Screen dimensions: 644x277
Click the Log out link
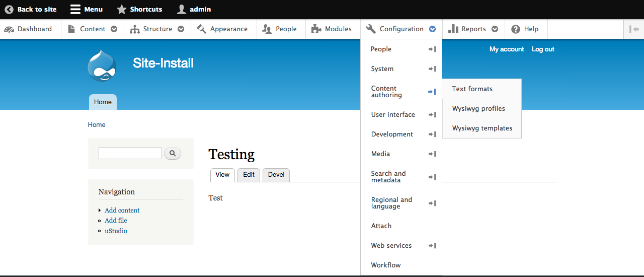coord(543,49)
